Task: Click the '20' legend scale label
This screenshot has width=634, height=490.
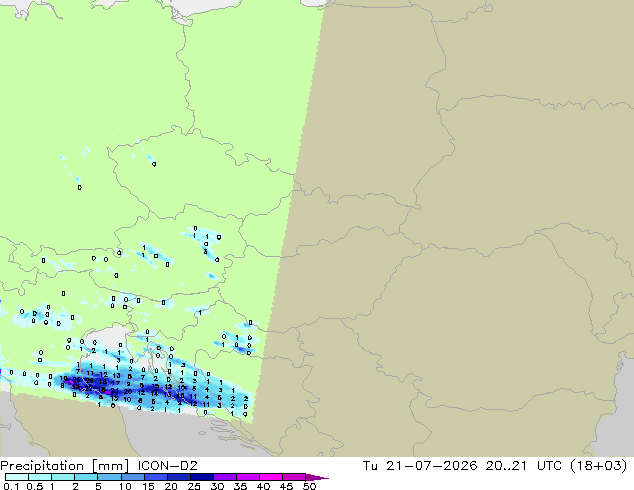Action: coord(171,486)
